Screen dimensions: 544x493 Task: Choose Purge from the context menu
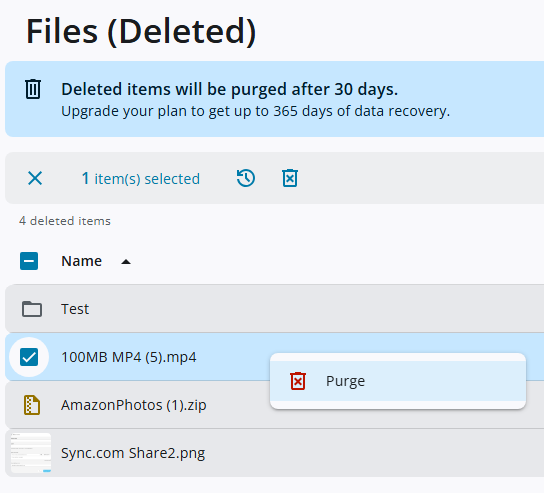click(x=398, y=381)
